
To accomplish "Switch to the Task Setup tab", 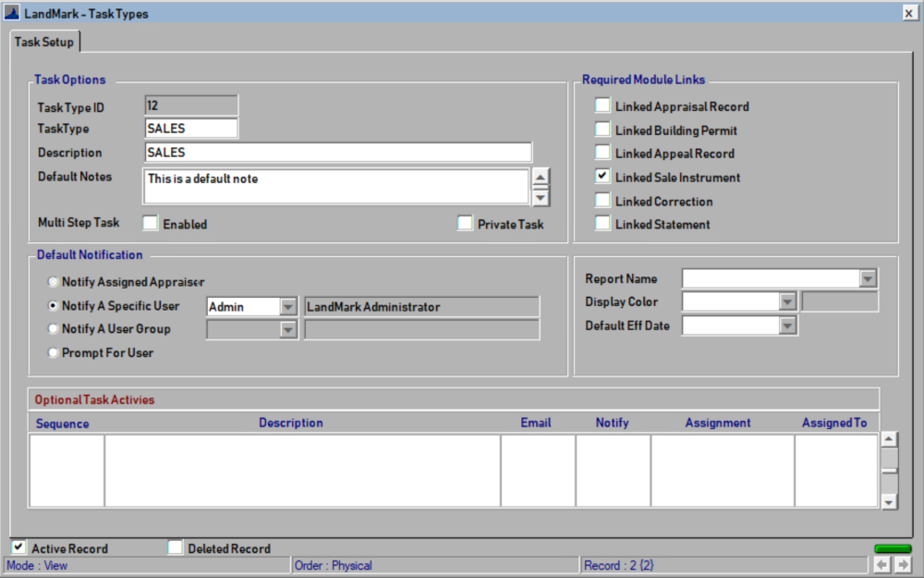I will pyautogui.click(x=44, y=42).
